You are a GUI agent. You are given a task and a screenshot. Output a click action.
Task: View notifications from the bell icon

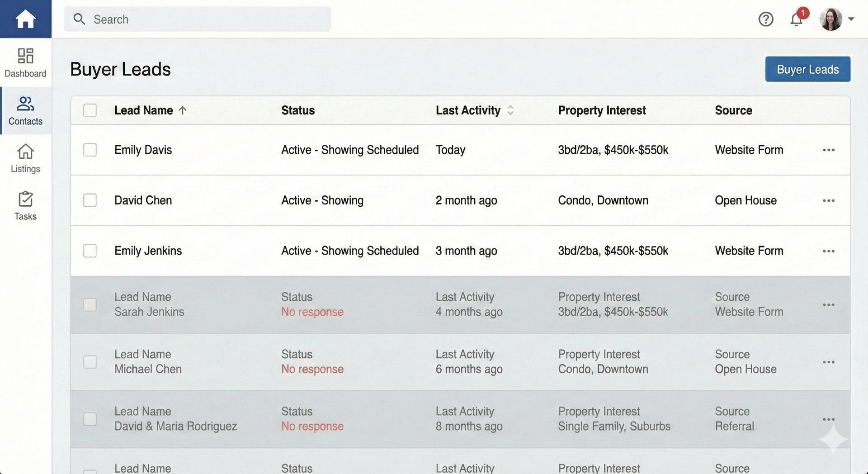click(x=797, y=19)
